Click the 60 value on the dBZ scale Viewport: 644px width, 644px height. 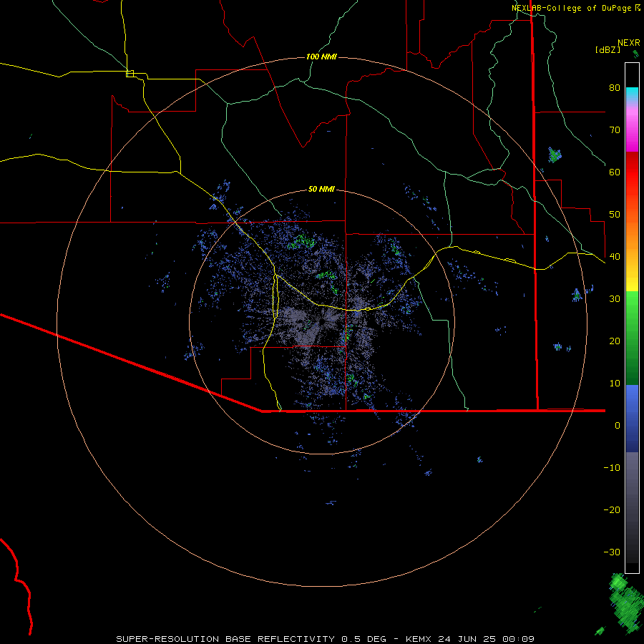tap(615, 172)
